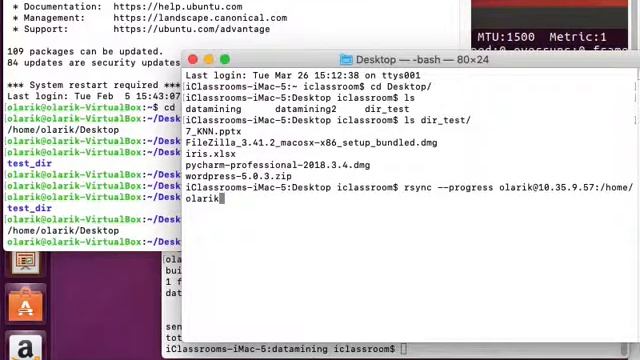Click the 'Desktop — -bash — 80×24' window title
This screenshot has height=360, width=640.
coord(422,60)
